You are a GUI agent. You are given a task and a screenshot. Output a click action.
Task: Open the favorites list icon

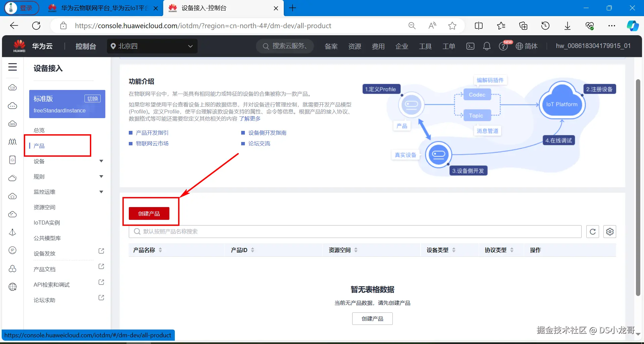pos(501,26)
